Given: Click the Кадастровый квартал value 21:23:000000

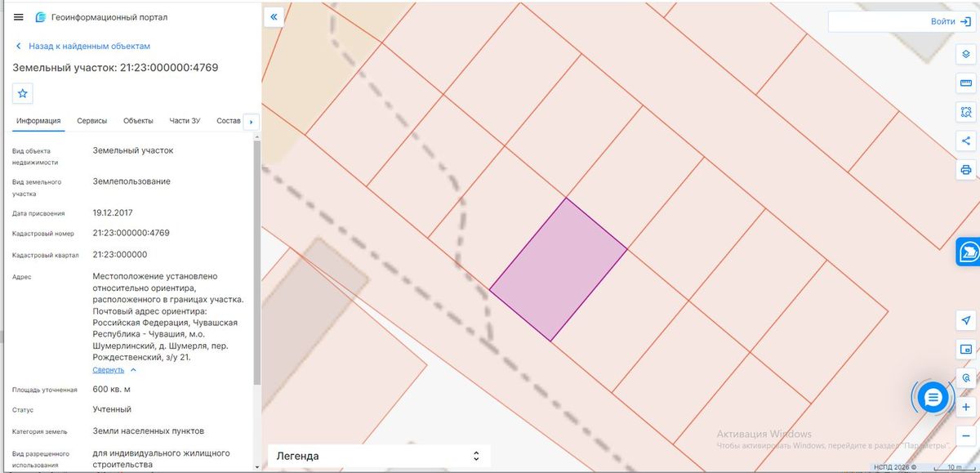Looking at the screenshot, I should click(120, 254).
